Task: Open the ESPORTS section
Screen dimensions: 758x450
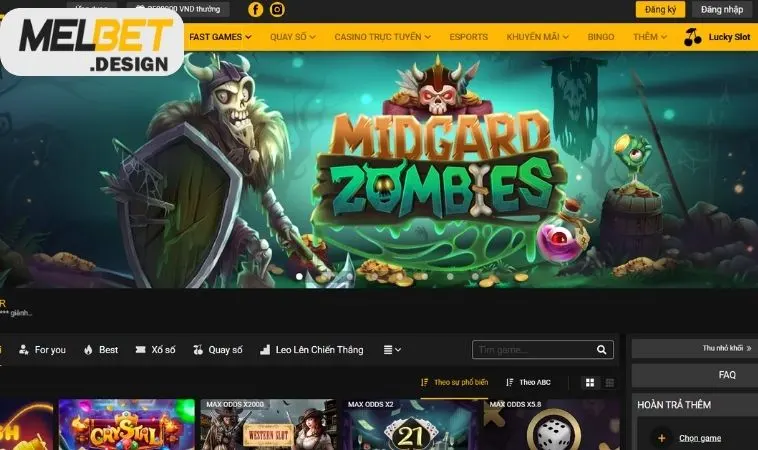Action: (x=468, y=37)
